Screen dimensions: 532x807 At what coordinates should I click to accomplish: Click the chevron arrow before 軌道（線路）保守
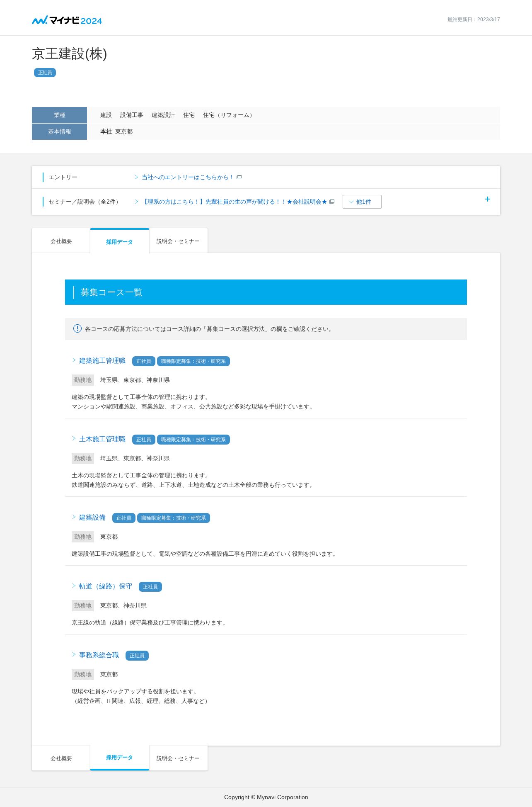[x=74, y=586]
